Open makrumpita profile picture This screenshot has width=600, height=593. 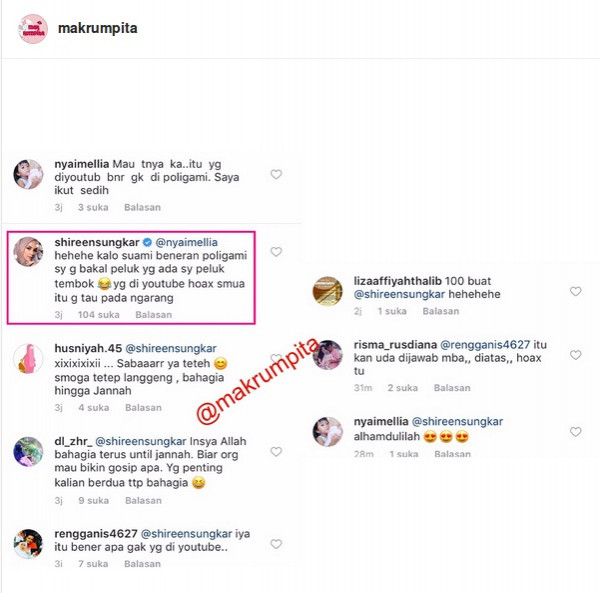(x=33, y=29)
